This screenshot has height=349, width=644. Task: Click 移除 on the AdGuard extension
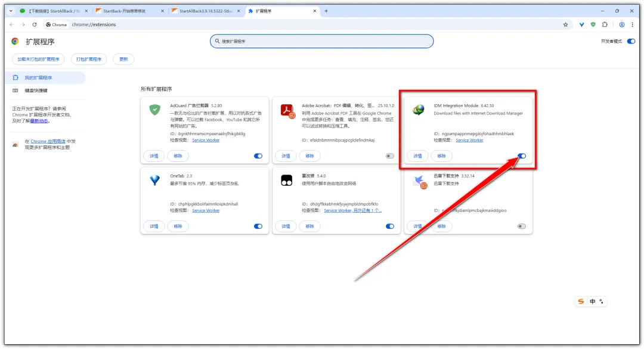[x=178, y=156]
